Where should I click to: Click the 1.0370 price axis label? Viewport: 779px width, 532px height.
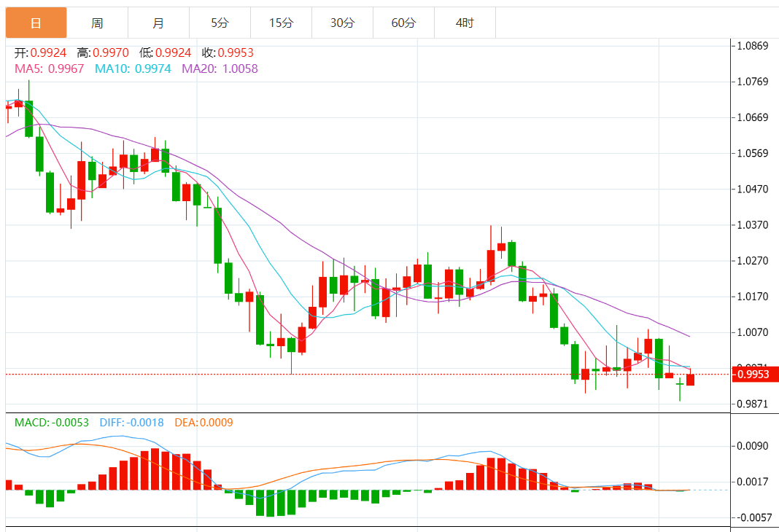752,224
